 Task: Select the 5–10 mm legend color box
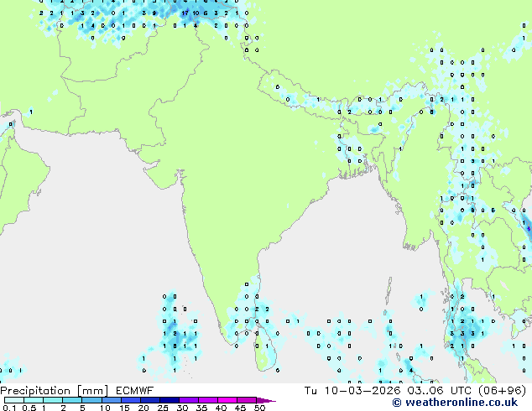point(91,400)
